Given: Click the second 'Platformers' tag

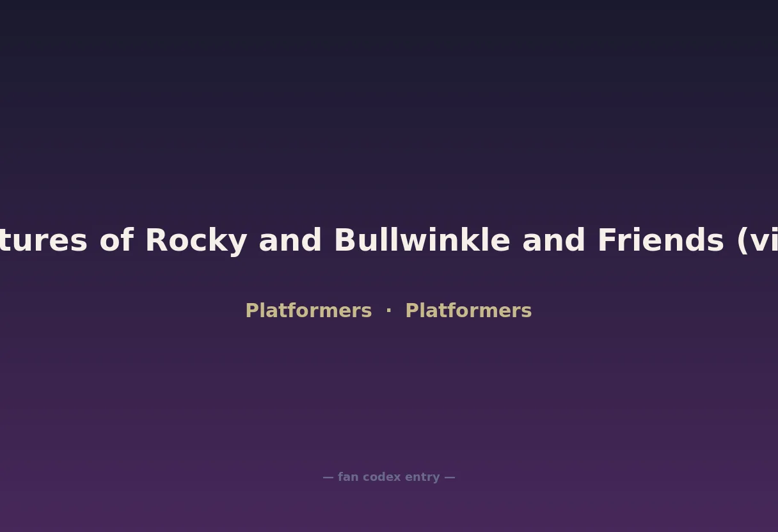Looking at the screenshot, I should tap(468, 311).
